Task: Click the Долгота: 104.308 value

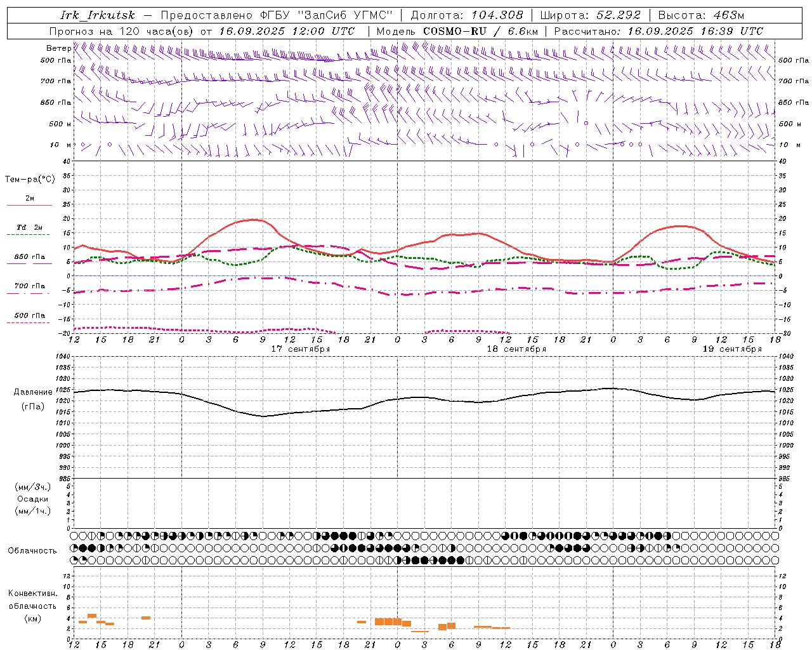Action: coord(467,15)
